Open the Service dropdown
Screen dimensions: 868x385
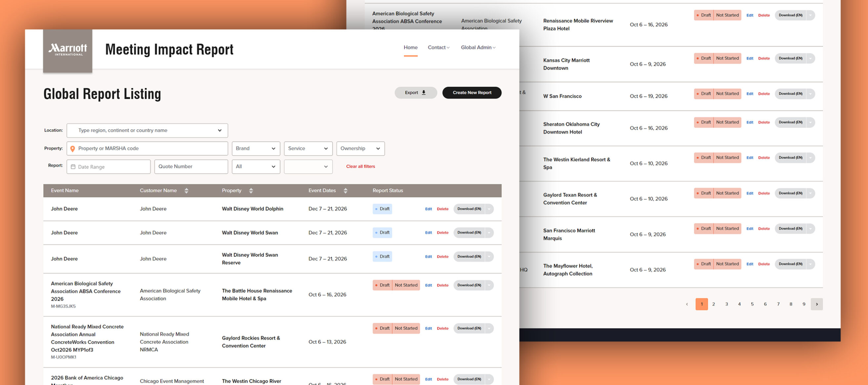(x=308, y=148)
